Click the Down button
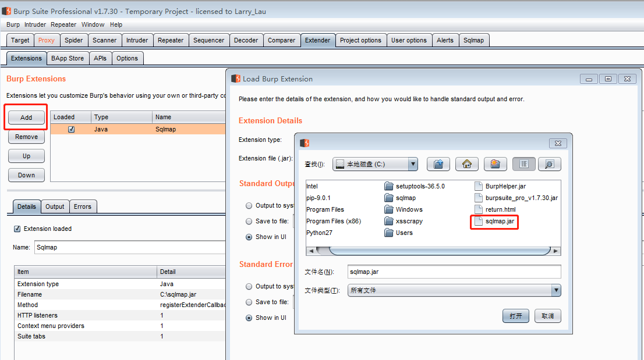The width and height of the screenshot is (644, 360). pos(26,175)
